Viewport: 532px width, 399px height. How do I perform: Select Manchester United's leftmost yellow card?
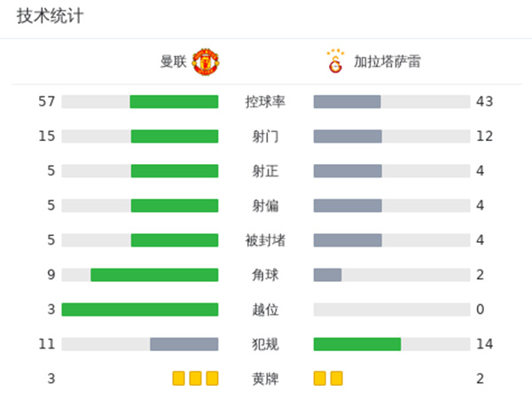[x=179, y=379]
